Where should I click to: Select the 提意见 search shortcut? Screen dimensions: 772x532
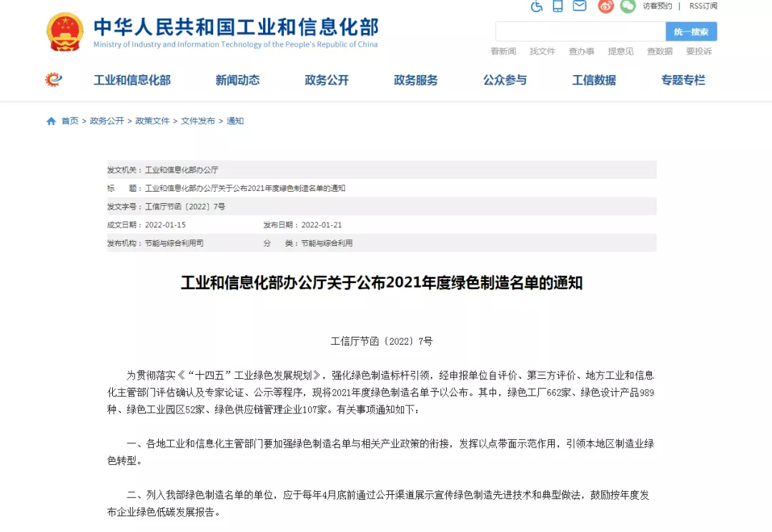620,51
